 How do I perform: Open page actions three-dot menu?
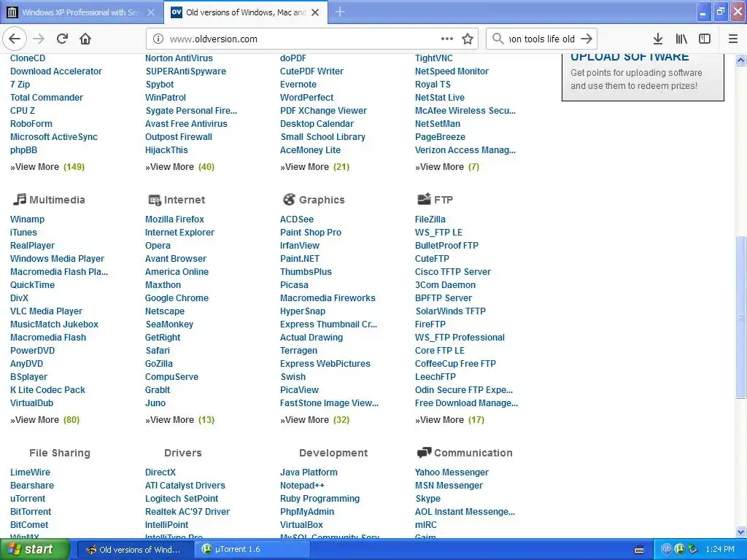click(447, 39)
